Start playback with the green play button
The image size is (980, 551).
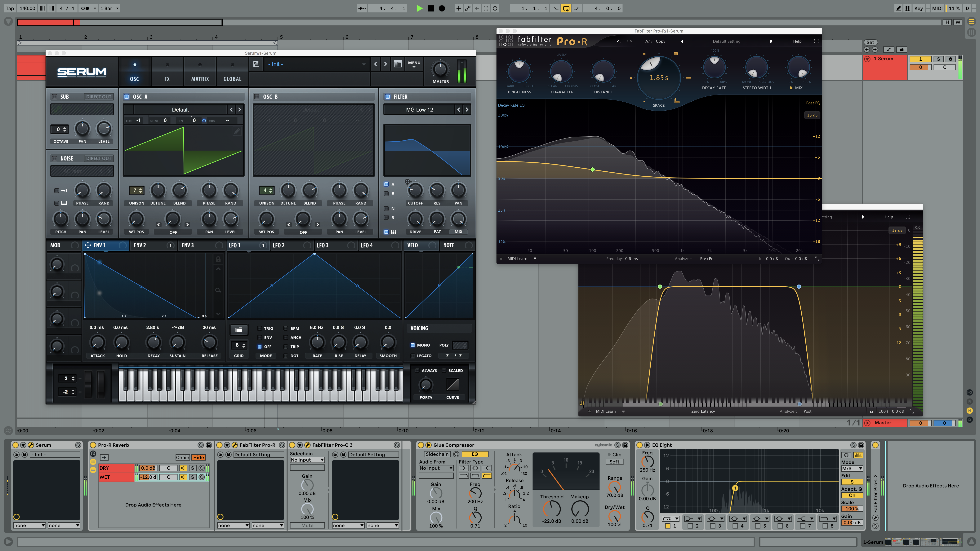[419, 8]
